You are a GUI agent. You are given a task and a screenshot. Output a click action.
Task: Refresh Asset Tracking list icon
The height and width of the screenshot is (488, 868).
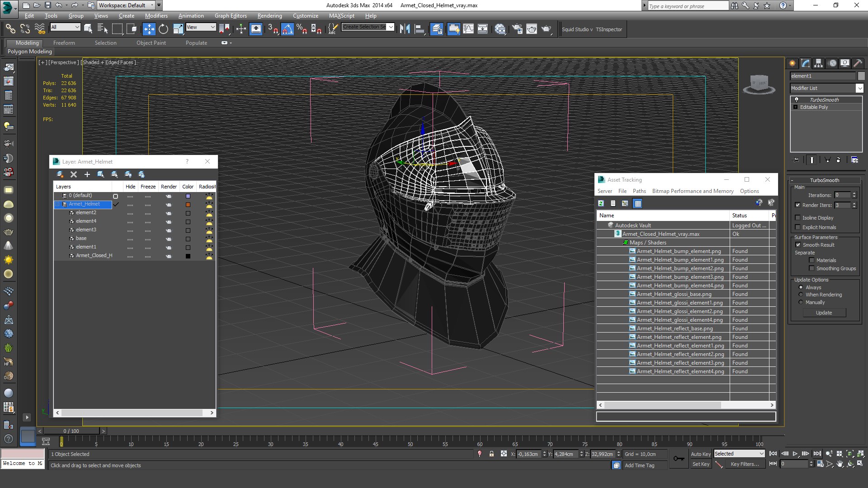[601, 203]
